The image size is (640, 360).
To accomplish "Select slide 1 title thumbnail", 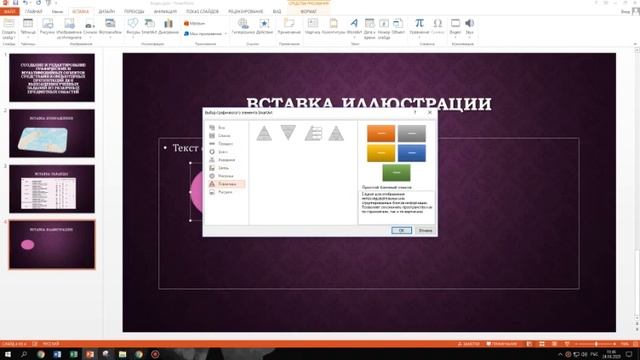I will 52,78.
